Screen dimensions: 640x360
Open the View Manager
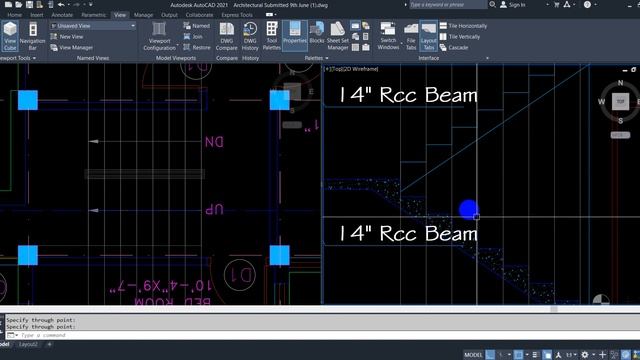click(x=72, y=48)
